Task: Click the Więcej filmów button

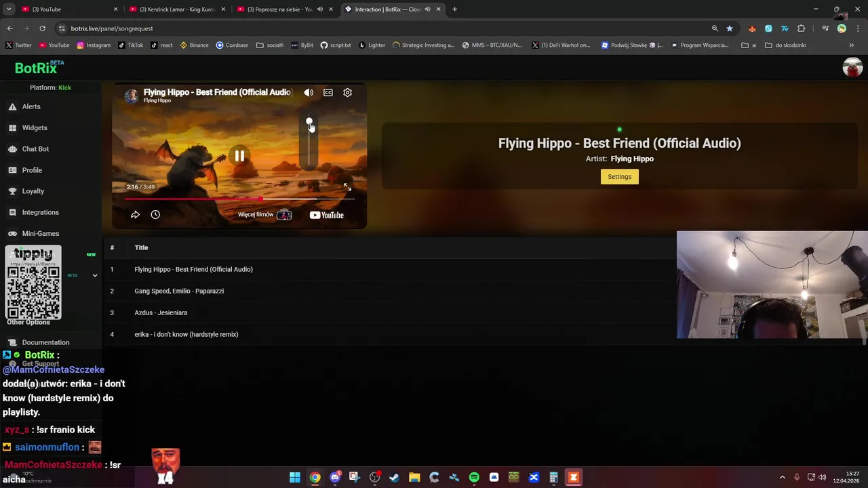Action: pyautogui.click(x=264, y=215)
